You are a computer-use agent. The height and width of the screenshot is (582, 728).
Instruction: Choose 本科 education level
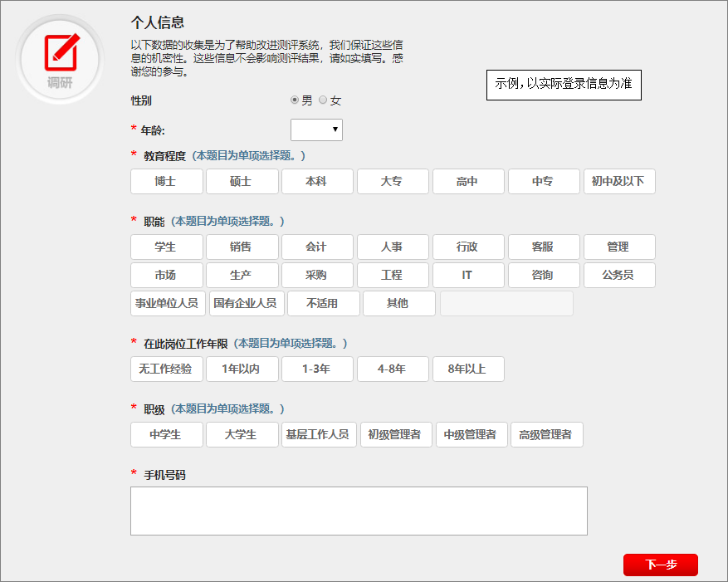pyautogui.click(x=318, y=181)
